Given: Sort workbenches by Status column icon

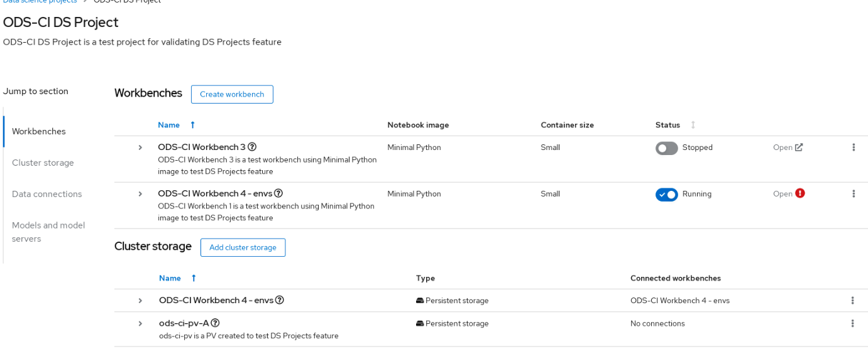Looking at the screenshot, I should pos(693,125).
